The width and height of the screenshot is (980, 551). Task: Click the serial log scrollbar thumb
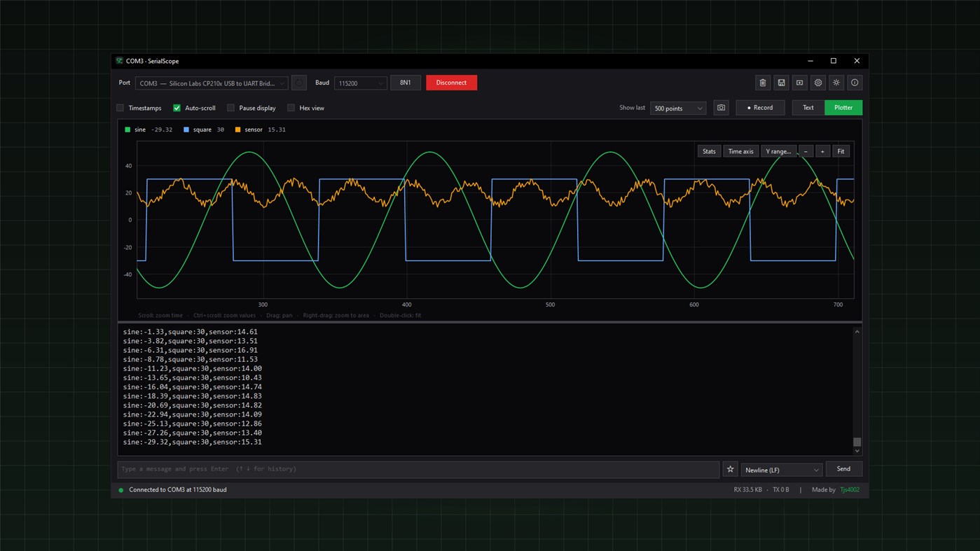[x=857, y=442]
